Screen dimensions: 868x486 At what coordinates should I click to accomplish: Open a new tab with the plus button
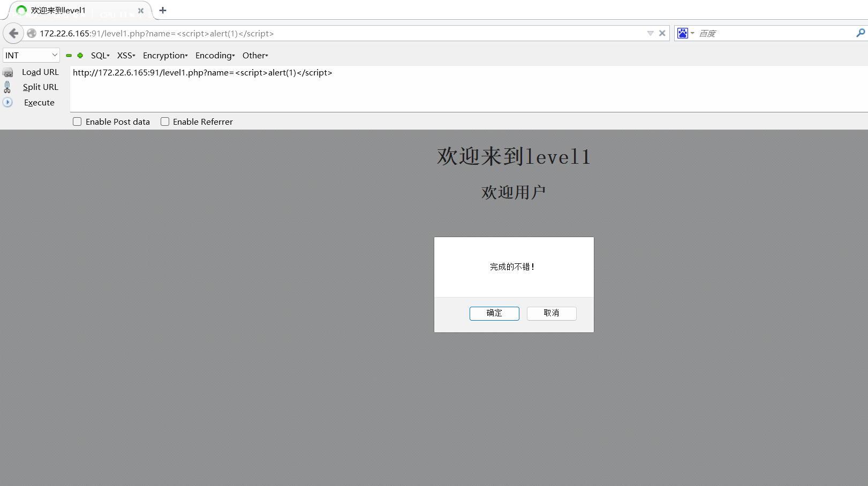point(163,10)
